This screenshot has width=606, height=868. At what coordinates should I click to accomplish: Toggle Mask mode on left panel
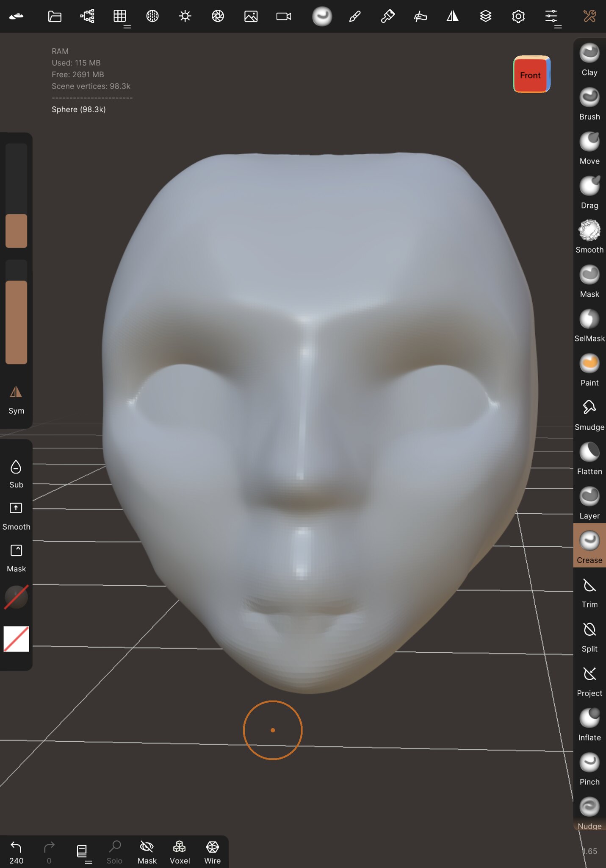coord(16,558)
